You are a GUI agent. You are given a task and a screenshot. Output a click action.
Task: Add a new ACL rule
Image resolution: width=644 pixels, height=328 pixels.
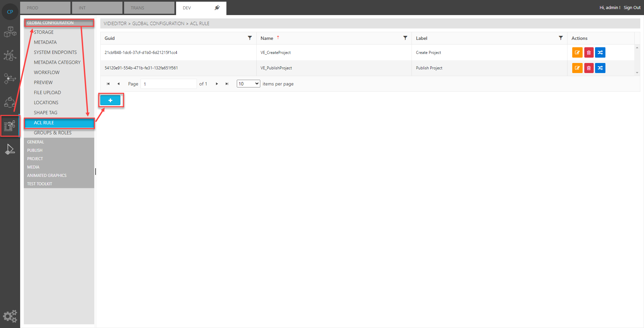tap(110, 100)
